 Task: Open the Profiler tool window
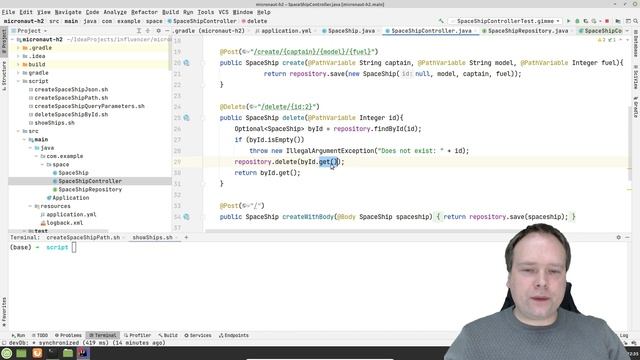[138, 335]
